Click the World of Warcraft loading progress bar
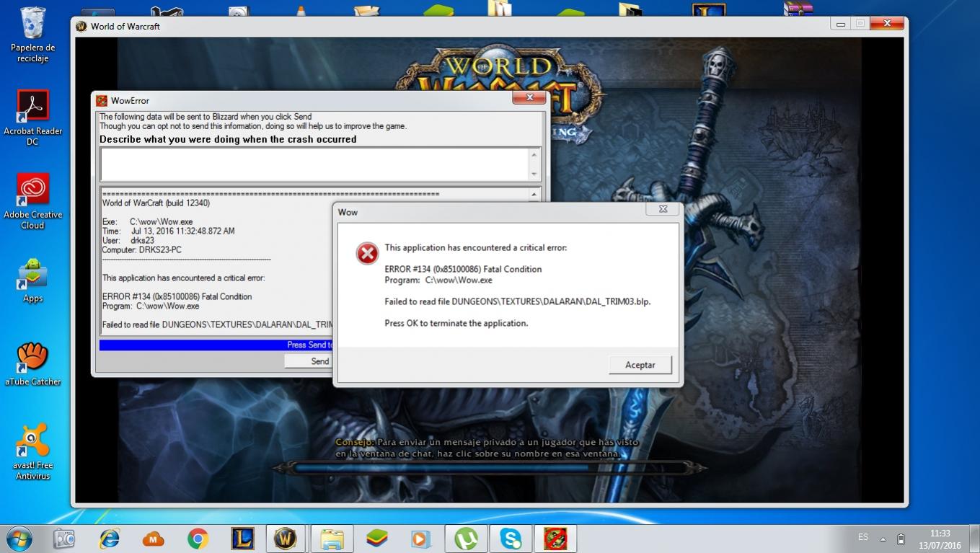Viewport: 980px width, 553px height. (x=490, y=468)
